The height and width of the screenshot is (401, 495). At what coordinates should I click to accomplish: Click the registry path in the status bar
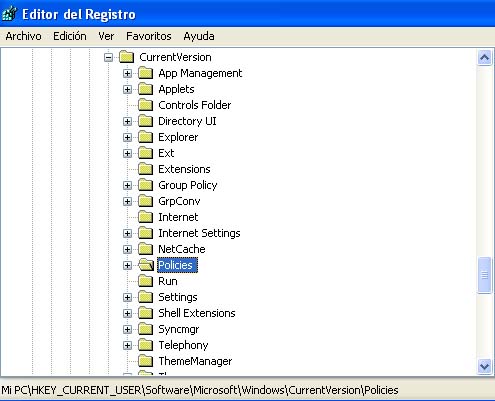(200, 390)
